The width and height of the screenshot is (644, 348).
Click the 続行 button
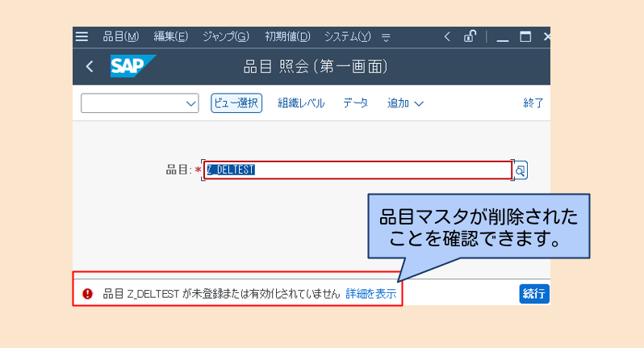[534, 294]
